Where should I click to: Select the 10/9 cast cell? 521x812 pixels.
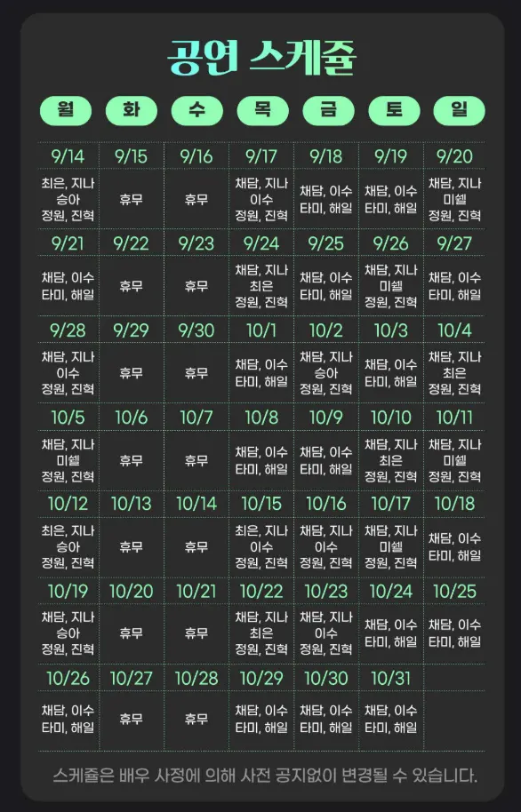pyautogui.click(x=326, y=460)
